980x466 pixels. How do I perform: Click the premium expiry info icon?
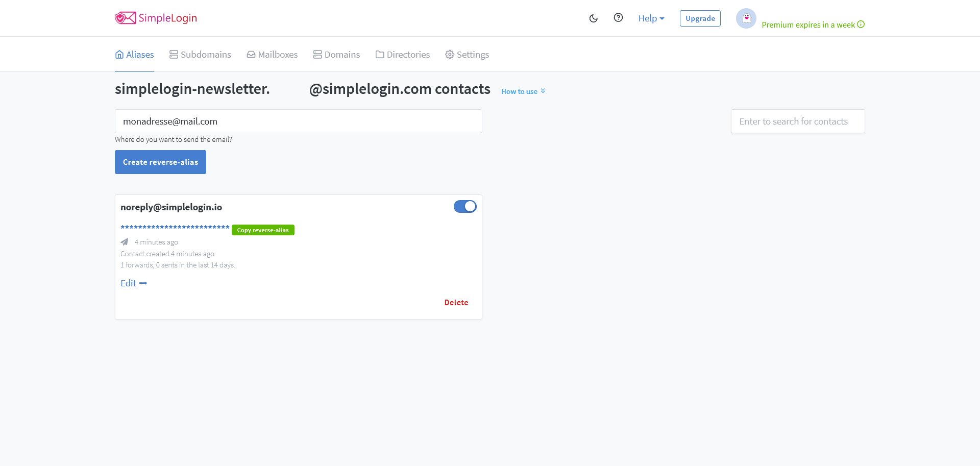[x=861, y=24]
